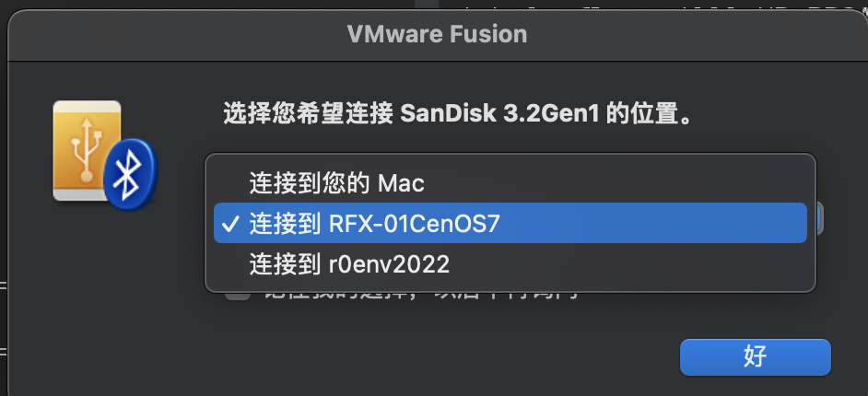Click the r0env2022 virtual machine name

point(389,265)
